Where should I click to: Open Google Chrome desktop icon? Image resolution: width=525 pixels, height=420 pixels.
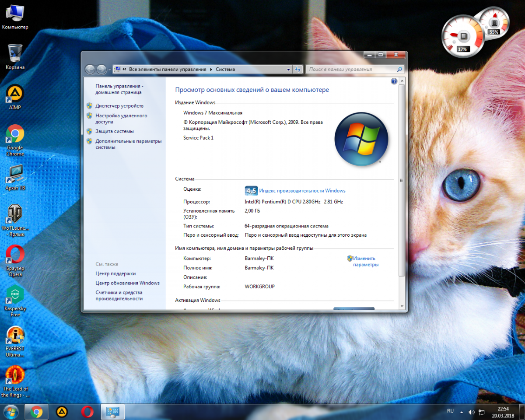[15, 134]
